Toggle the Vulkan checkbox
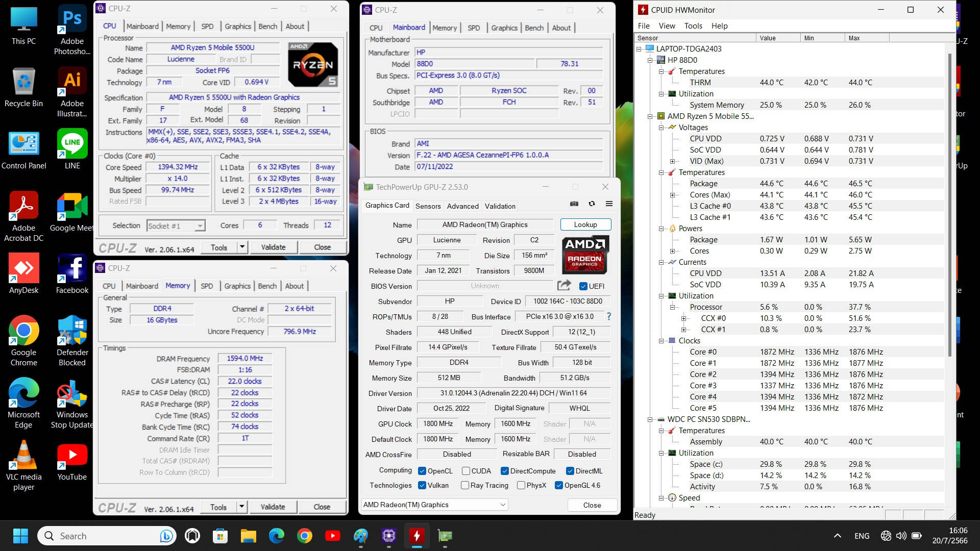Image resolution: width=980 pixels, height=551 pixels. coord(422,485)
